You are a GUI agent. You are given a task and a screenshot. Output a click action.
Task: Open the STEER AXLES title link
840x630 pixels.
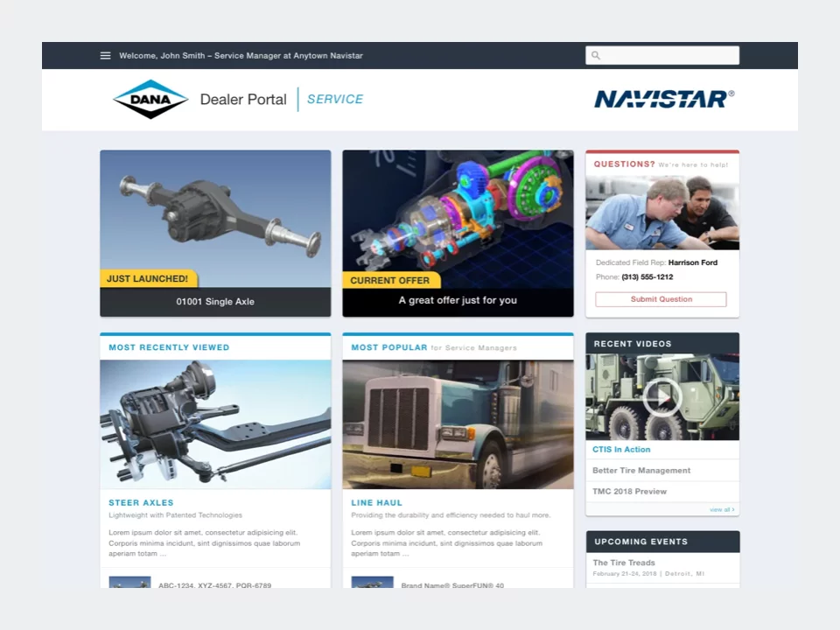tap(141, 503)
